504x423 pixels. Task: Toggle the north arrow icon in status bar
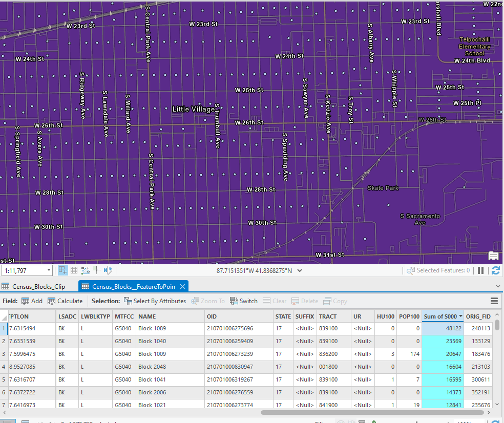coord(108,270)
